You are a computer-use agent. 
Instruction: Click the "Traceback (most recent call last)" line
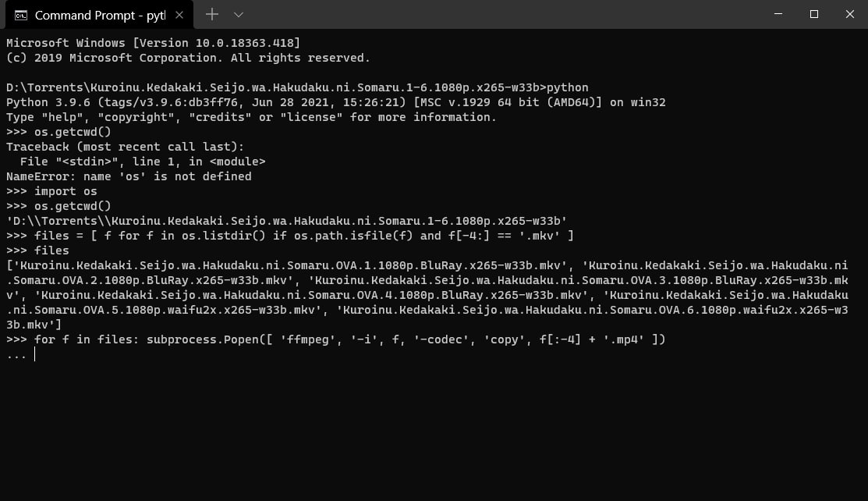tap(125, 147)
